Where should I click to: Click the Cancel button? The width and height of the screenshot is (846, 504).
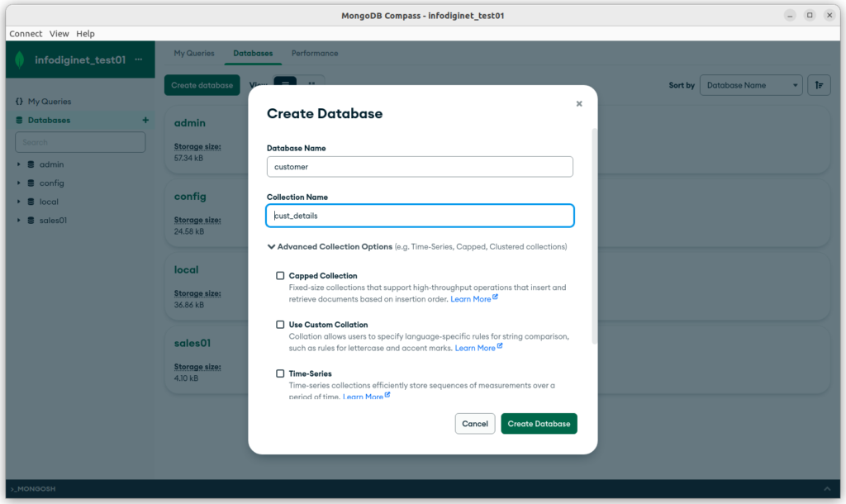pos(475,424)
